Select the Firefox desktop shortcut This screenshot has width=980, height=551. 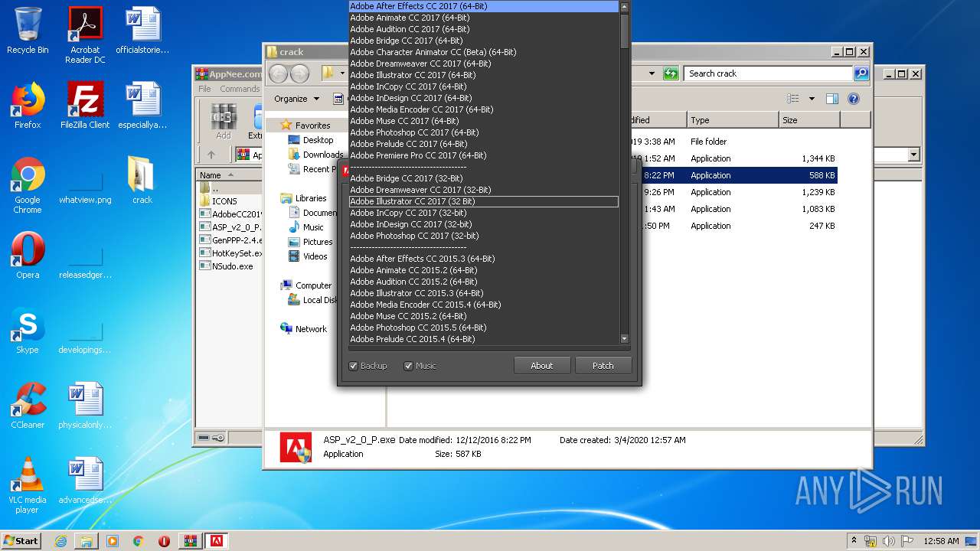pos(28,105)
